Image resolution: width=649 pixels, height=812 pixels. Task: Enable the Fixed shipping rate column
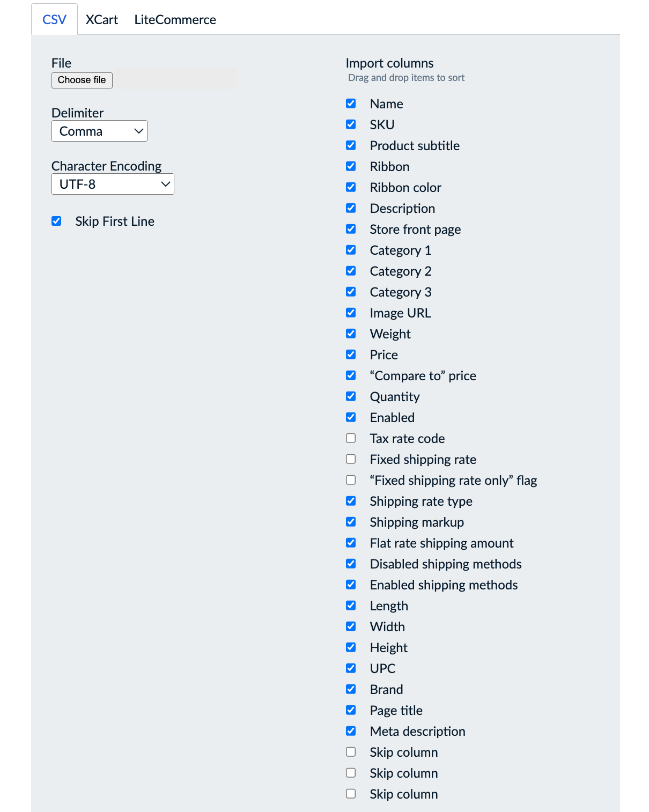pos(351,459)
